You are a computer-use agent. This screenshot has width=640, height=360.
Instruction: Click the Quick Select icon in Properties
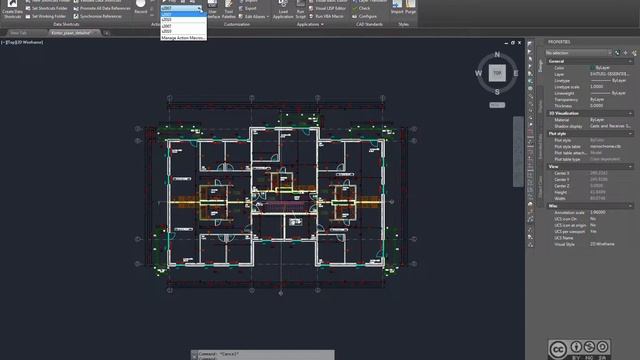[634, 53]
